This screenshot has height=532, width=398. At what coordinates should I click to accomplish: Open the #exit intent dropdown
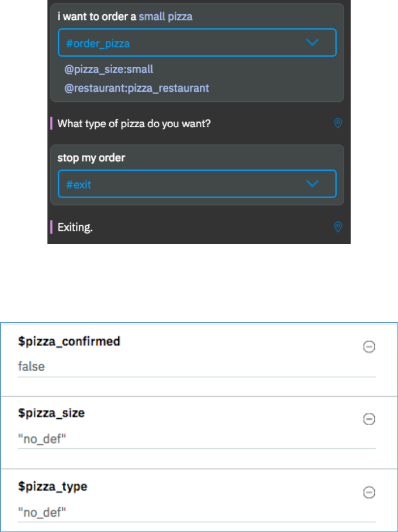click(197, 184)
